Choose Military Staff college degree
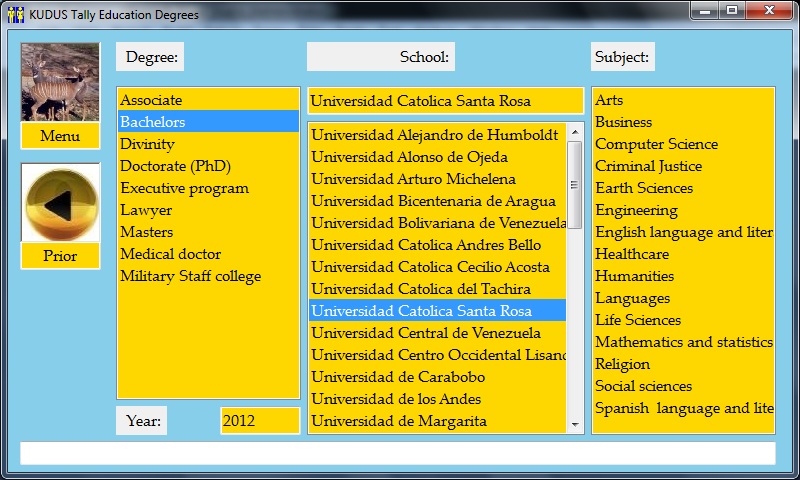Image resolution: width=800 pixels, height=480 pixels. coord(190,276)
